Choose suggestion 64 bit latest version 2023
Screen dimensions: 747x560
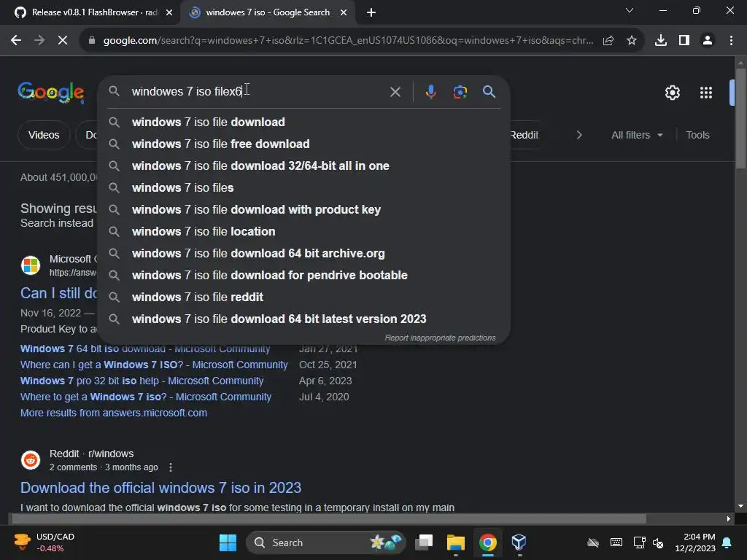click(x=303, y=319)
